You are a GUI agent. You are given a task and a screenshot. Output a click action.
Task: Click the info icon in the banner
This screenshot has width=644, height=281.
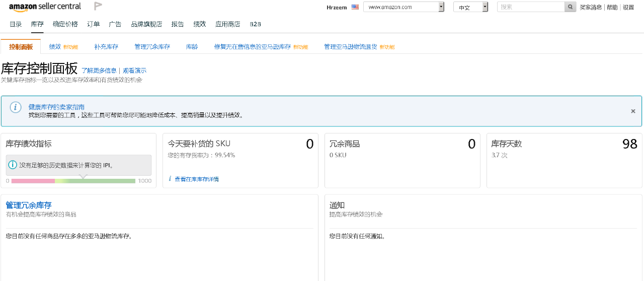click(x=16, y=107)
